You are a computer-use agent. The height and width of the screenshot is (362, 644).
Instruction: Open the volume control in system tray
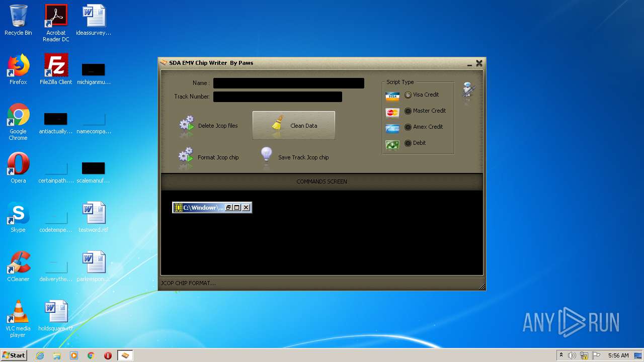[x=572, y=355]
